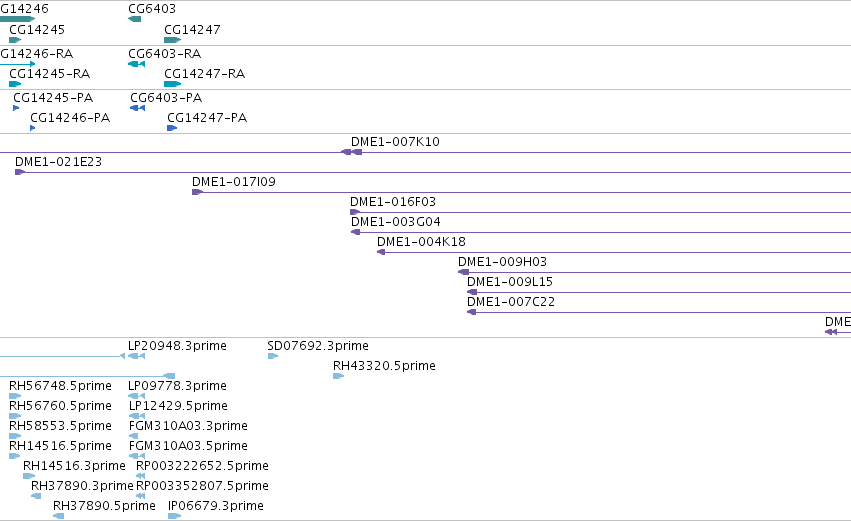851x521 pixels.
Task: Select the DME1-007C22 clone arrowhead
Action: (472, 312)
